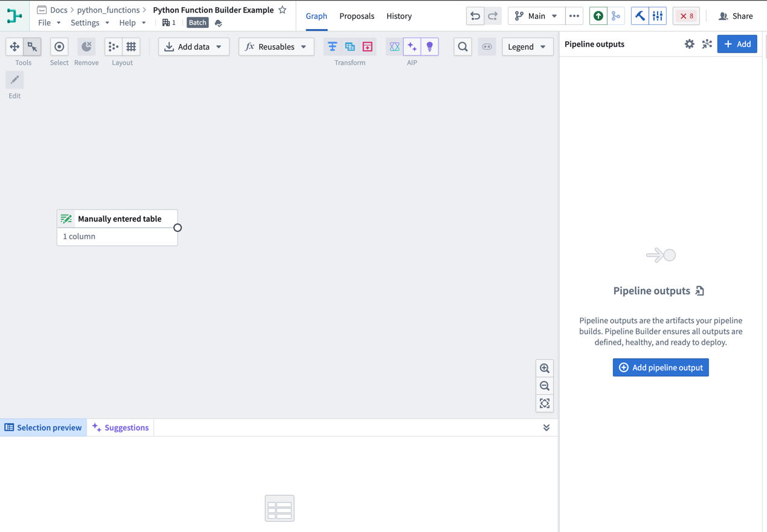Switch to the Graph tab
Viewport: 767px width, 532px height.
tap(316, 16)
